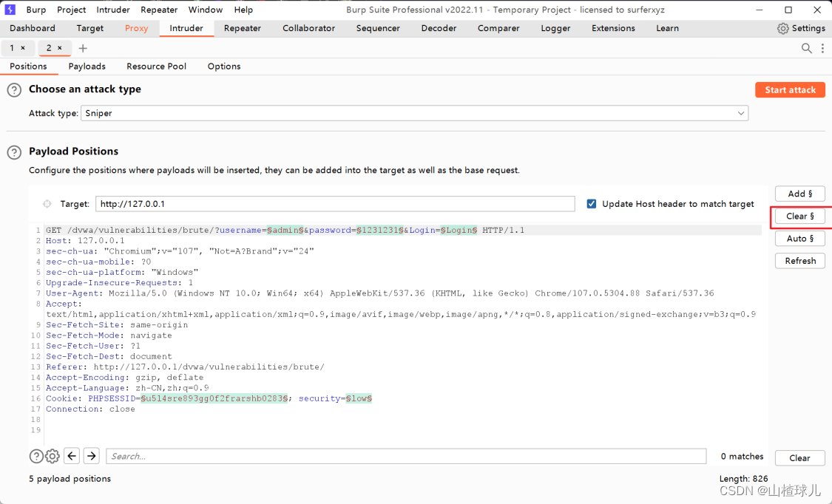The image size is (832, 504).
Task: Open the Decoder tab
Action: 439,28
